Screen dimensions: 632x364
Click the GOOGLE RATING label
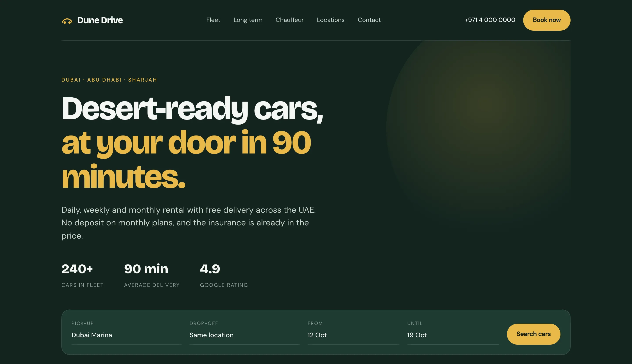coord(224,285)
